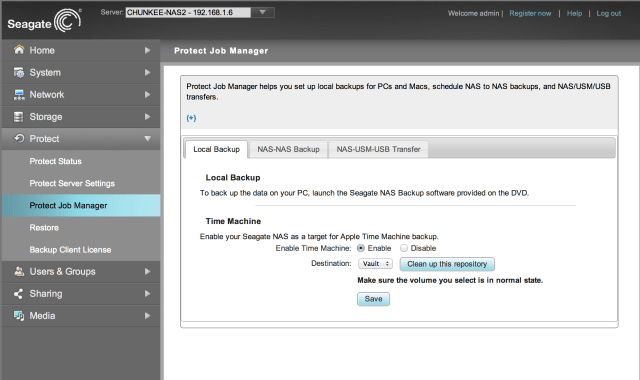Image resolution: width=640 pixels, height=380 pixels.
Task: Open the Server selection dropdown arrow
Action: 262,13
